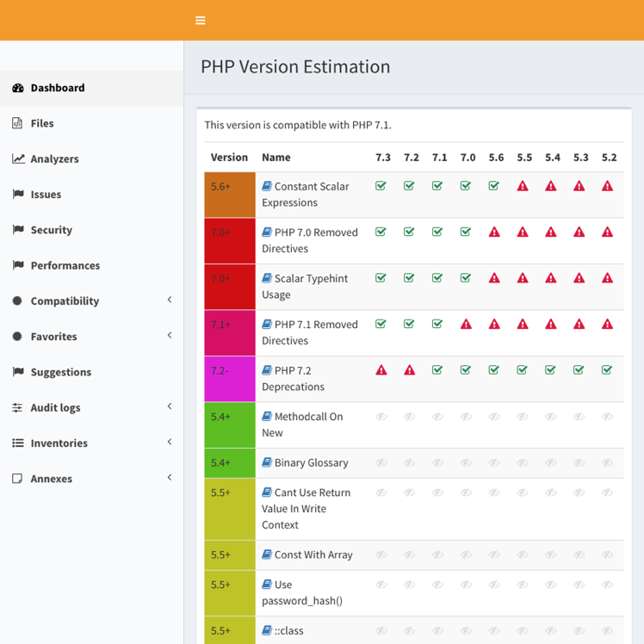
Task: Open docs book icon for ::class row
Action: point(267,630)
